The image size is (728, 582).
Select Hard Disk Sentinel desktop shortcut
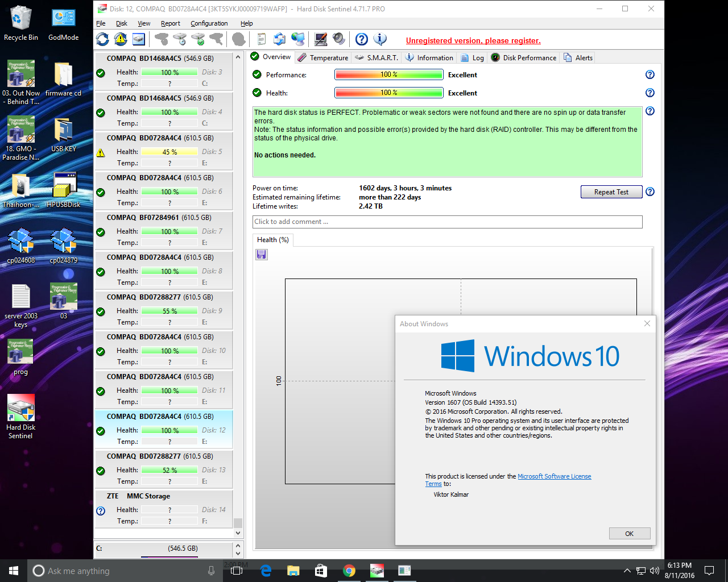(x=21, y=417)
